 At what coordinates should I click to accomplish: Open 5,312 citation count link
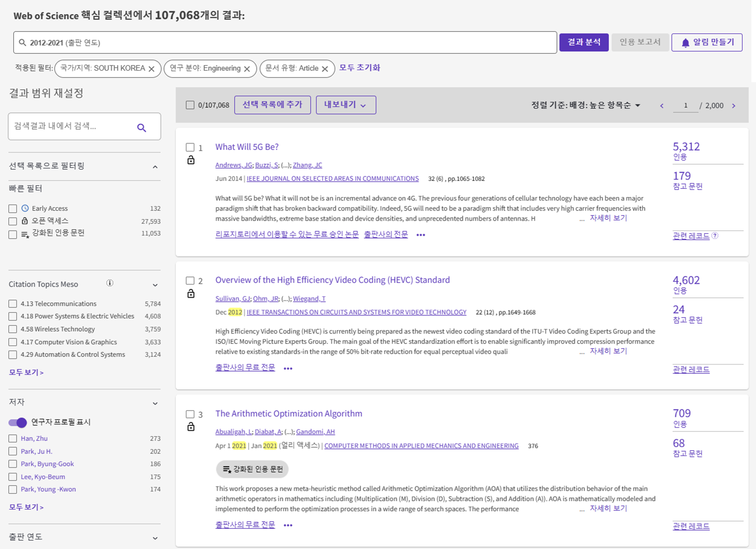[686, 146]
